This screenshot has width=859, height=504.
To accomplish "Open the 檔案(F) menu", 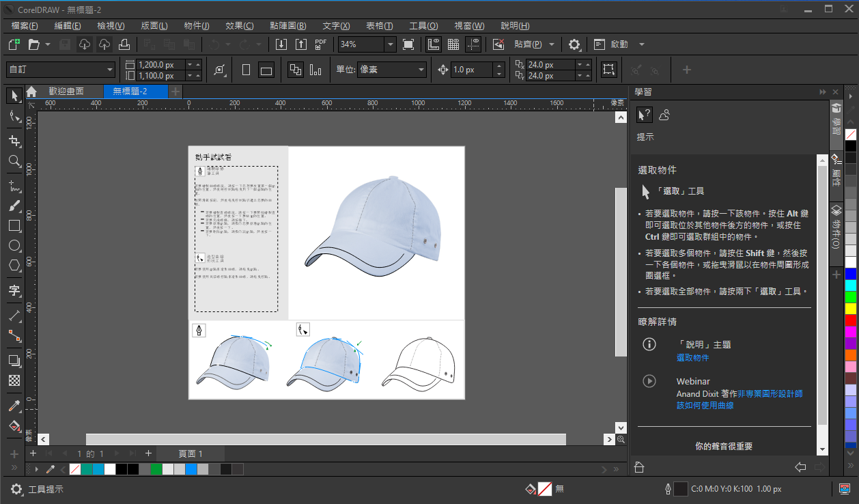I will tap(25, 26).
